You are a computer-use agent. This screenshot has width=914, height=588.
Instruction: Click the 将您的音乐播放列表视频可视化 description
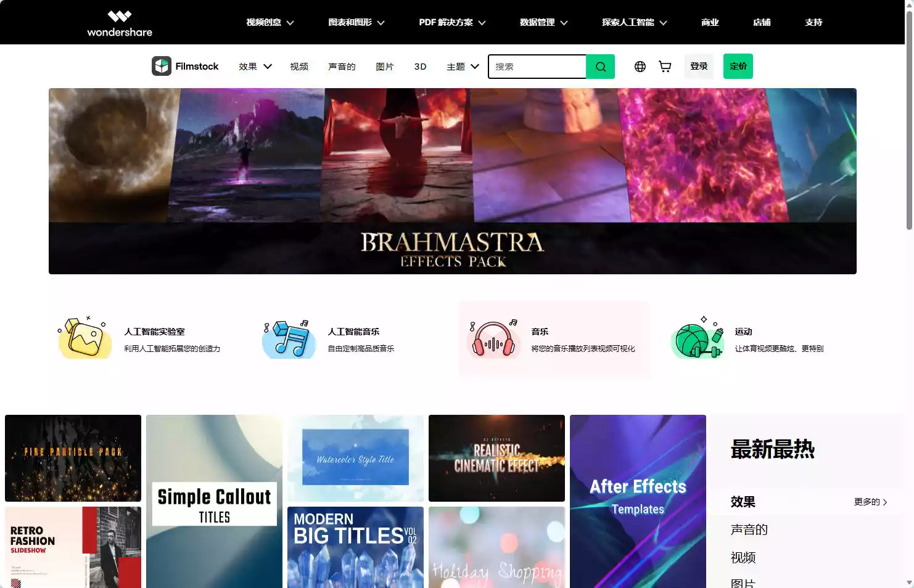click(x=583, y=349)
